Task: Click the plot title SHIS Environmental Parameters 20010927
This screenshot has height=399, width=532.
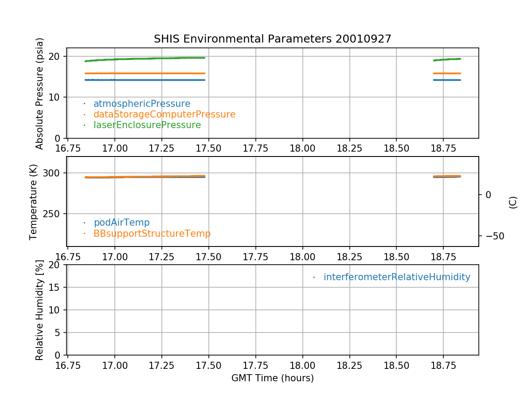Action: [x=272, y=39]
